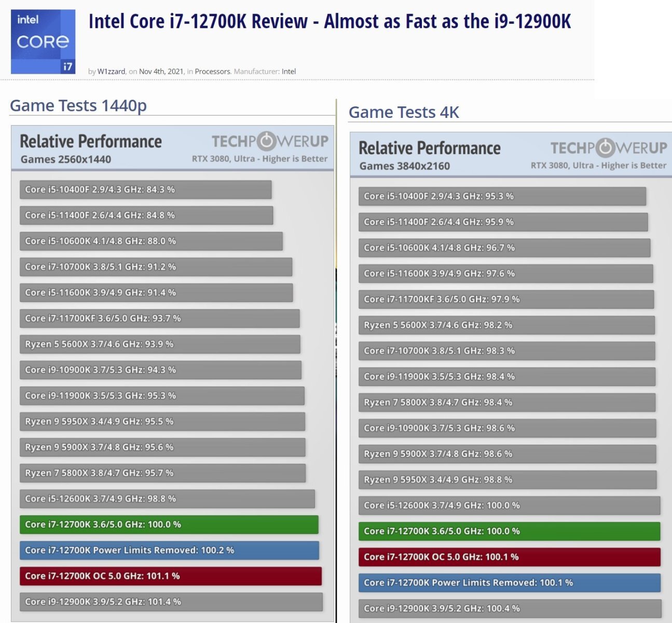The image size is (672, 623).
Task: Select the Ryzen 7 5800X 95.7 % bar
Action: tap(163, 473)
